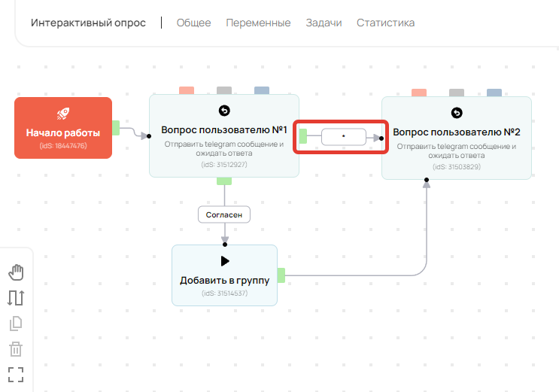Click the red marker above Вопрос пользователю №2
This screenshot has height=392, width=559.
pos(419,93)
